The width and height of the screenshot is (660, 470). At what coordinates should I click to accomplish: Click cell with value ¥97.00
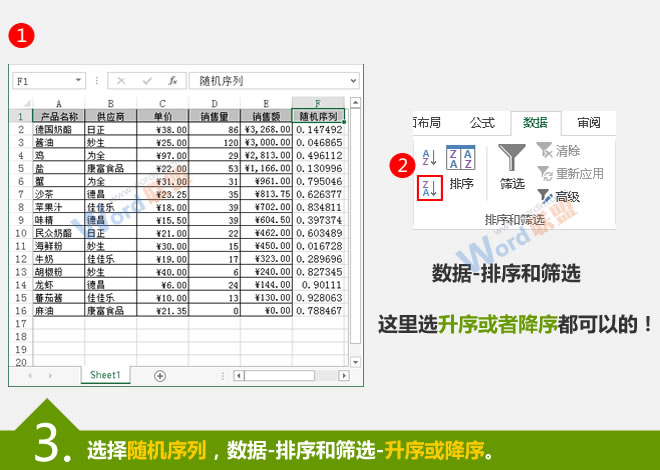click(x=162, y=156)
